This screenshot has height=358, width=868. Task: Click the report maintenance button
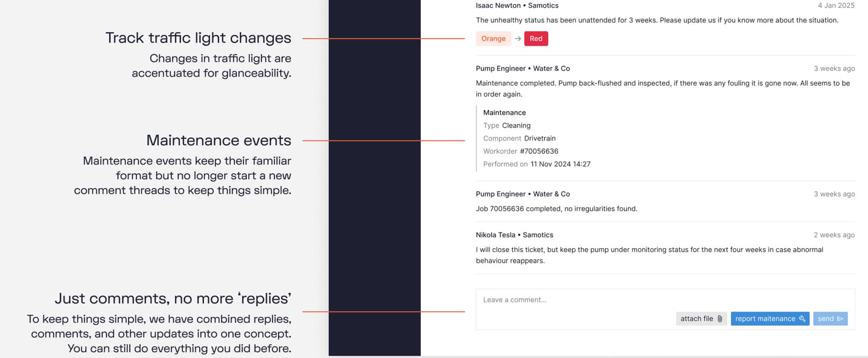[x=770, y=319]
